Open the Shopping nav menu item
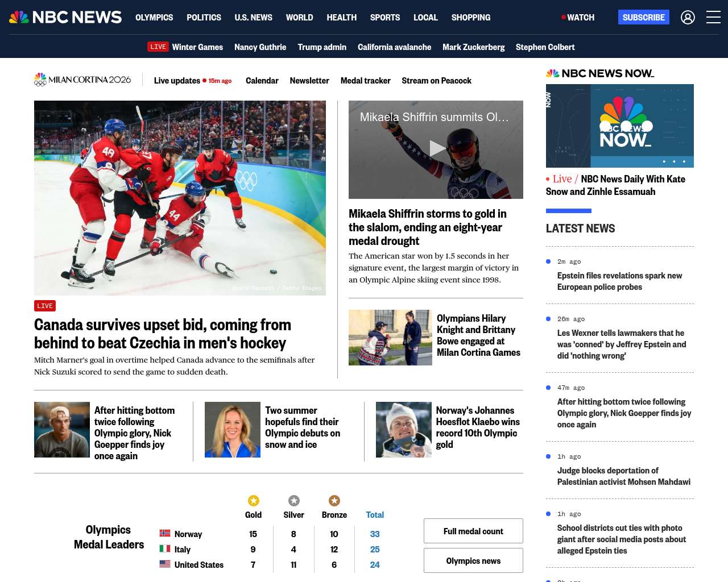Viewport: 728px width, 582px height. click(471, 18)
